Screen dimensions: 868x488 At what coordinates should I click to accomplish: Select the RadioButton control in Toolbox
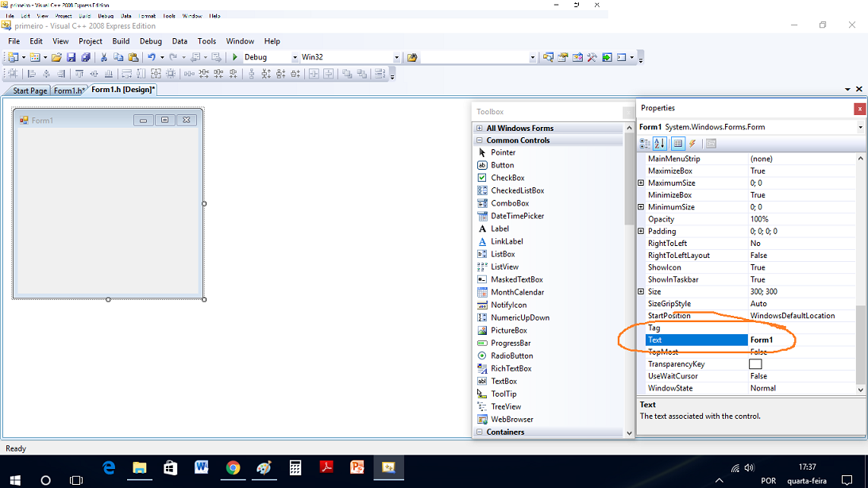[511, 355]
